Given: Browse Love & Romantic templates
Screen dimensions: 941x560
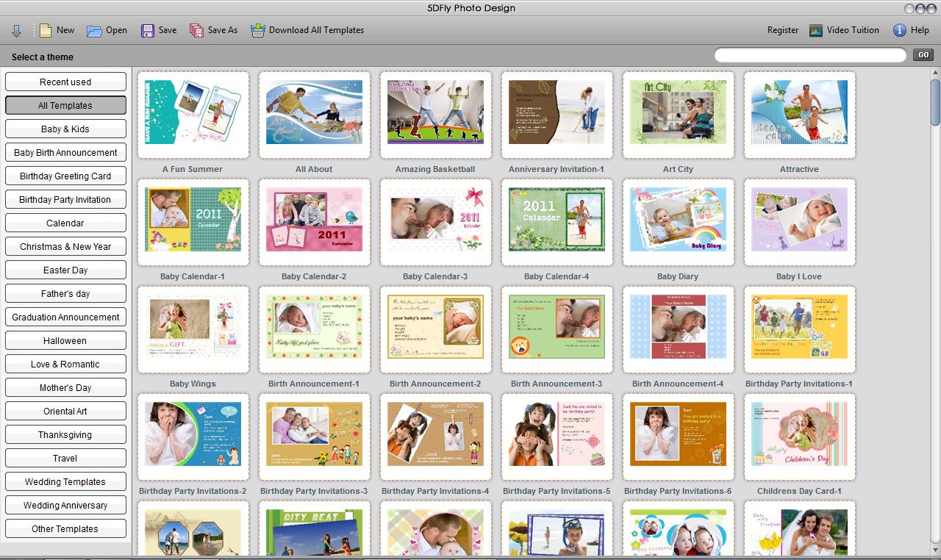Looking at the screenshot, I should (x=65, y=365).
